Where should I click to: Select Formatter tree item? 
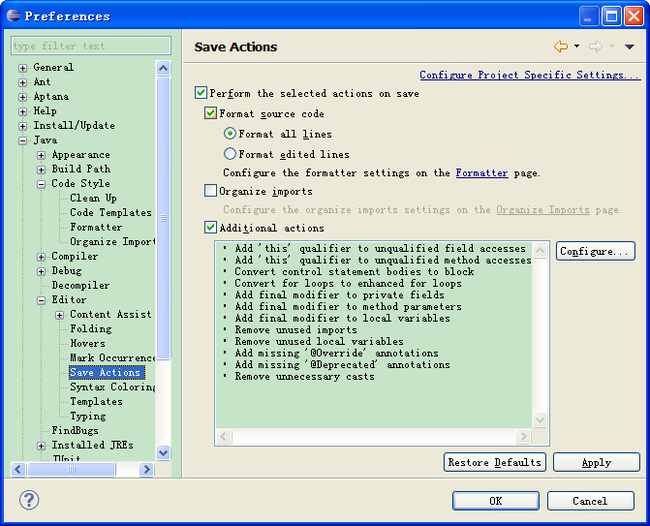pyautogui.click(x=96, y=227)
